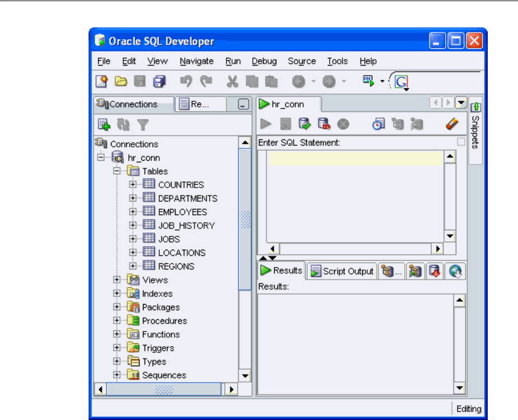The width and height of the screenshot is (518, 420).
Task: Select the Packages folder
Action: (161, 307)
